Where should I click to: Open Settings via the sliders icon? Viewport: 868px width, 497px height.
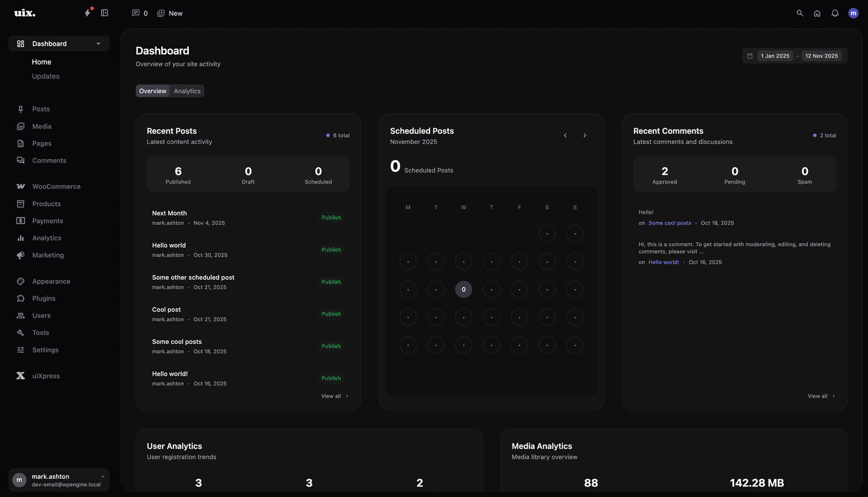pyautogui.click(x=20, y=349)
